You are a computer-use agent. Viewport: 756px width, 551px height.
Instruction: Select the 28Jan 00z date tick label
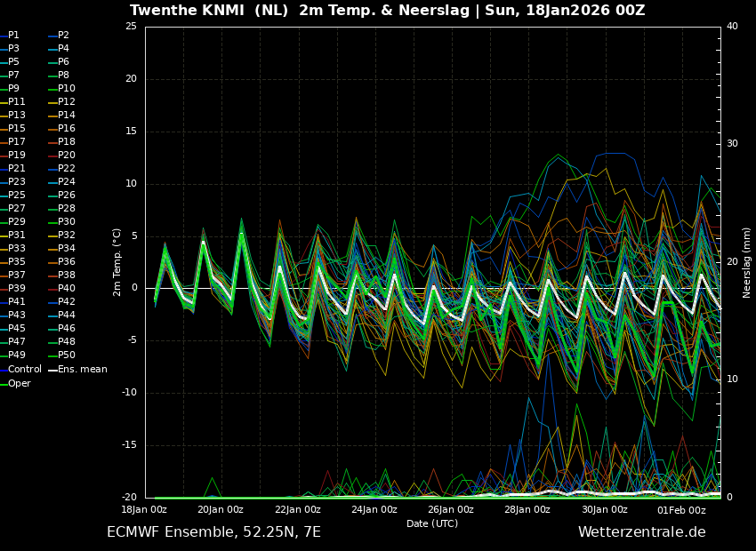click(x=527, y=510)
